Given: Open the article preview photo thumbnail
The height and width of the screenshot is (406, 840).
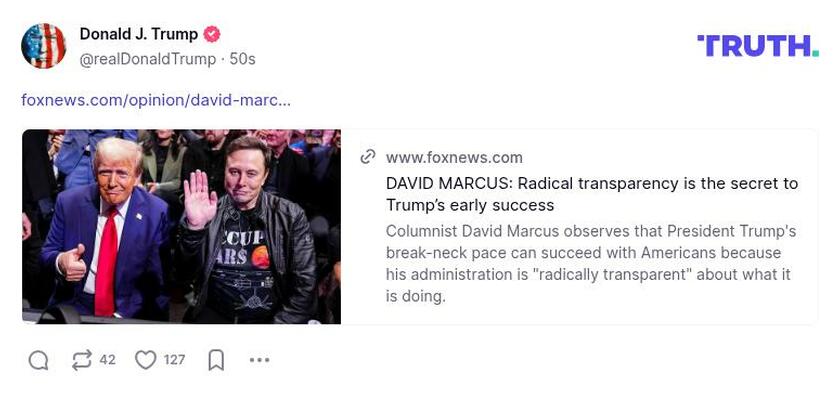Looking at the screenshot, I should click(182, 227).
